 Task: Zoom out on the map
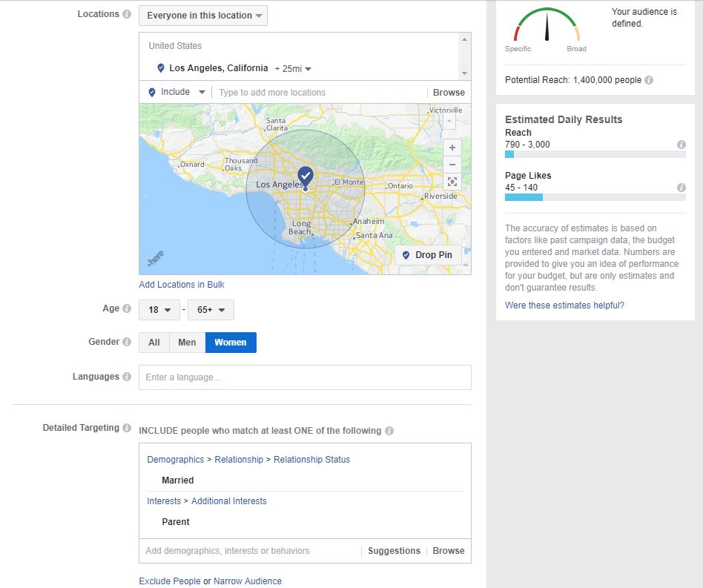[452, 164]
